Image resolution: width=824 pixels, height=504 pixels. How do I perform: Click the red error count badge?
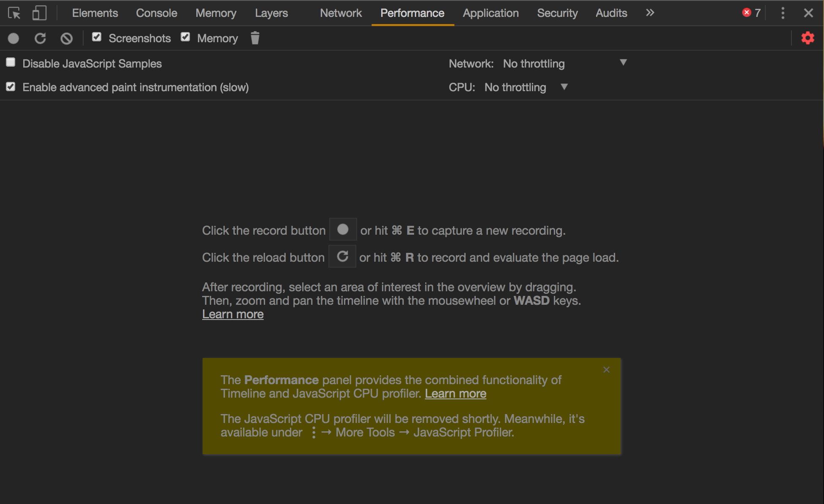tap(751, 13)
